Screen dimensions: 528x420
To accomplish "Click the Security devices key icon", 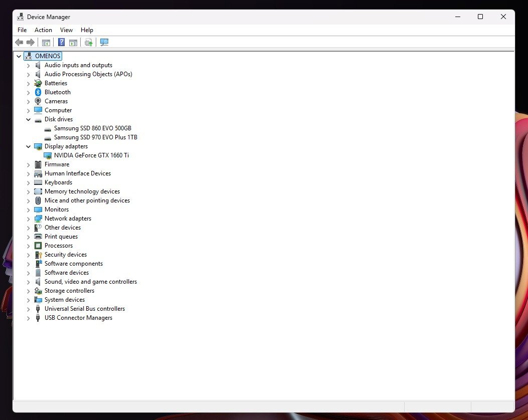I will click(39, 255).
